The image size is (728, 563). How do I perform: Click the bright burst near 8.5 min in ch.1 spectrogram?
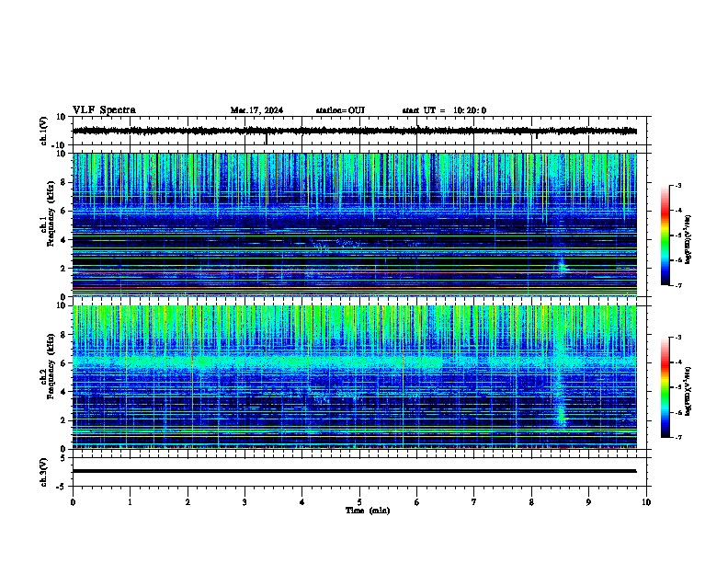563,266
